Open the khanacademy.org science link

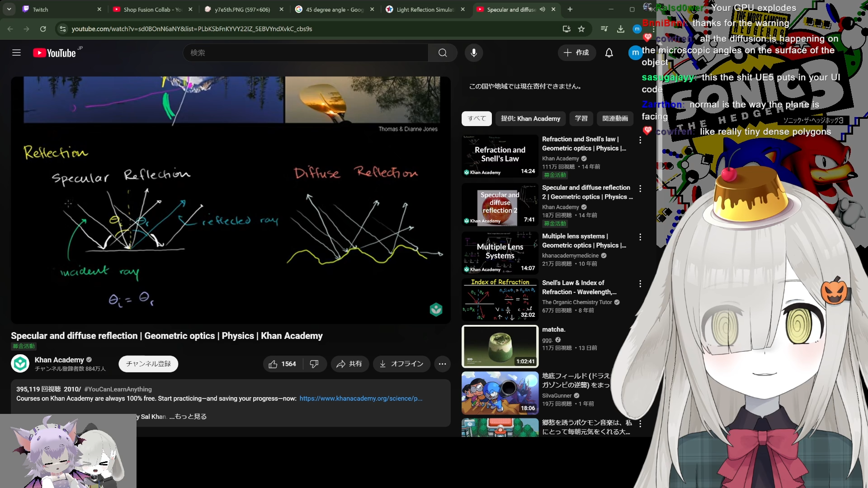pyautogui.click(x=360, y=399)
